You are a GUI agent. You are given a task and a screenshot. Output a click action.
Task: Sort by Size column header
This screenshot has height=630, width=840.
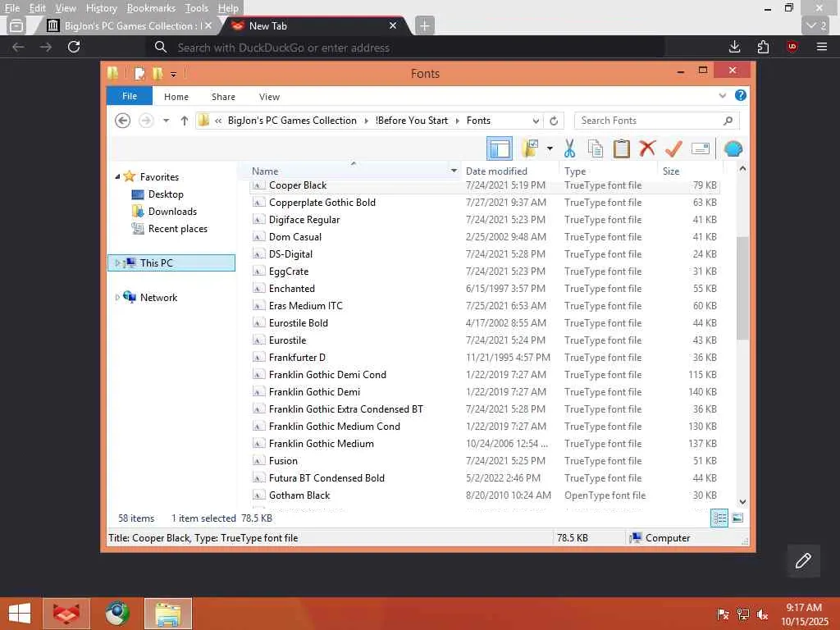click(x=690, y=171)
